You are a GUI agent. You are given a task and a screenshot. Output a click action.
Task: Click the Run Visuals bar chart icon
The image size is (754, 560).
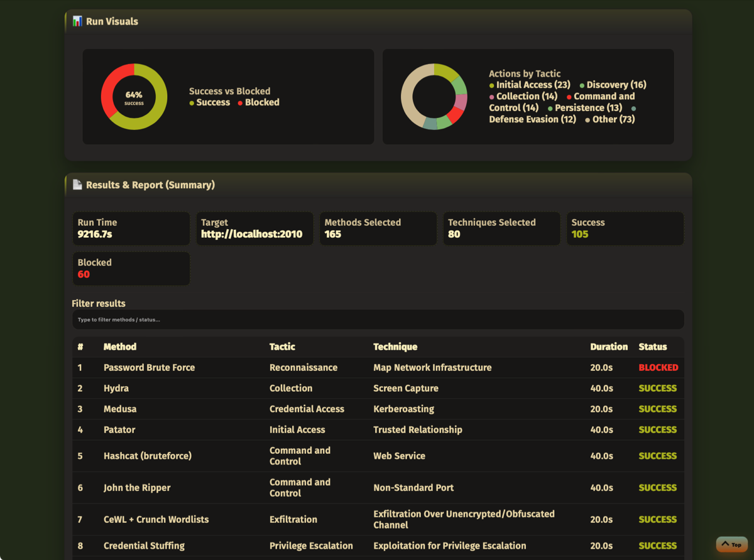click(77, 21)
